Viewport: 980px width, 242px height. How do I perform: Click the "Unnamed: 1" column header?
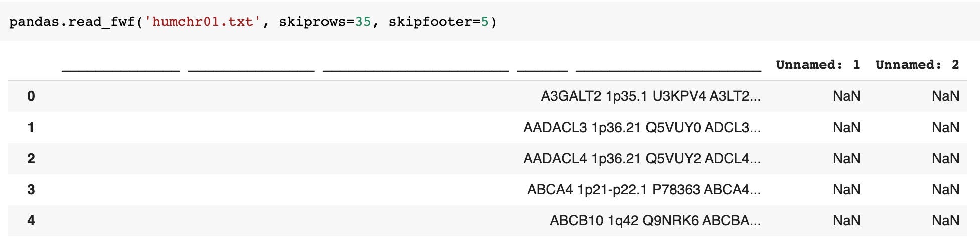(818, 65)
